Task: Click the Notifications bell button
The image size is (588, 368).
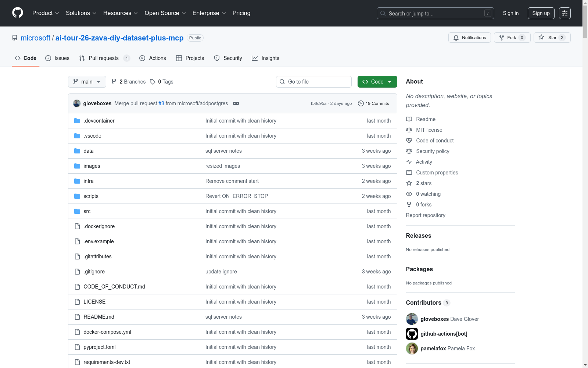Action: click(x=470, y=38)
